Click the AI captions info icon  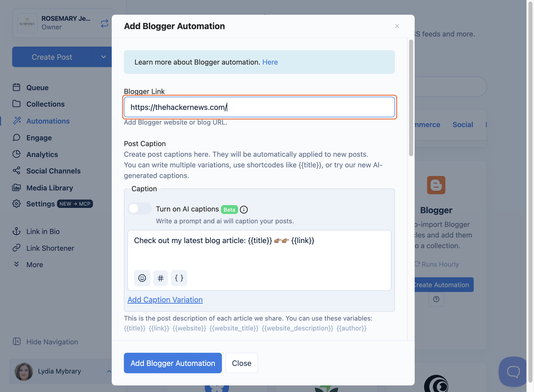point(244,209)
